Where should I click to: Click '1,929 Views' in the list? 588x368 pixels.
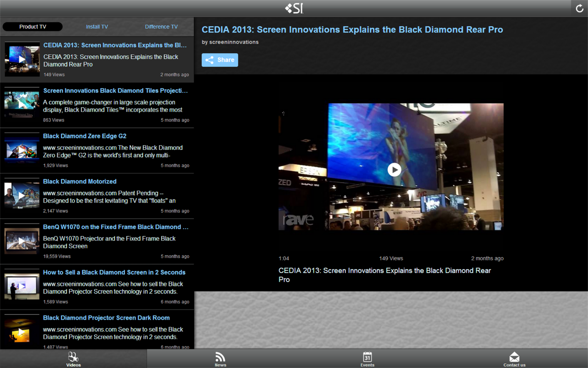tap(56, 166)
